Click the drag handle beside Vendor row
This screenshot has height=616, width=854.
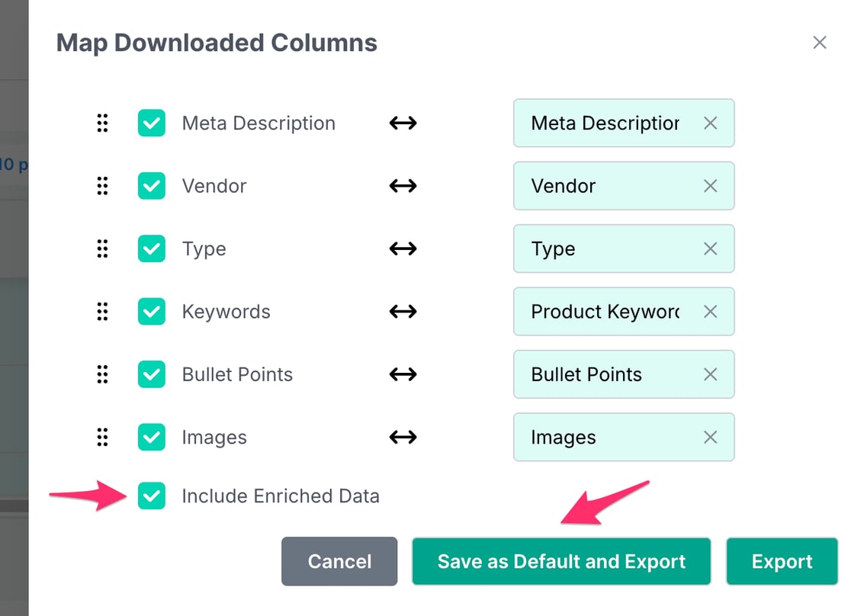[x=102, y=186]
